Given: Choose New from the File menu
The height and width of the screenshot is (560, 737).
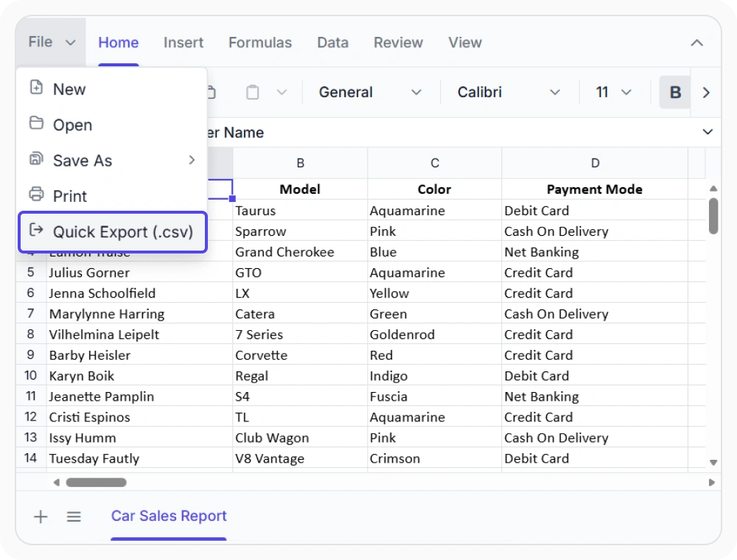Looking at the screenshot, I should click(x=112, y=89).
